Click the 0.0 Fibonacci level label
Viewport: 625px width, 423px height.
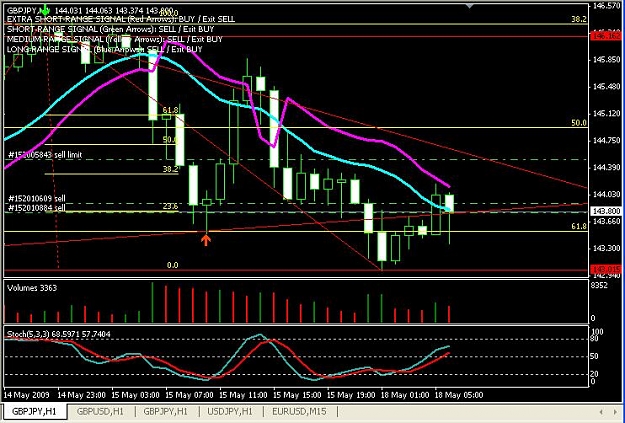tap(172, 265)
